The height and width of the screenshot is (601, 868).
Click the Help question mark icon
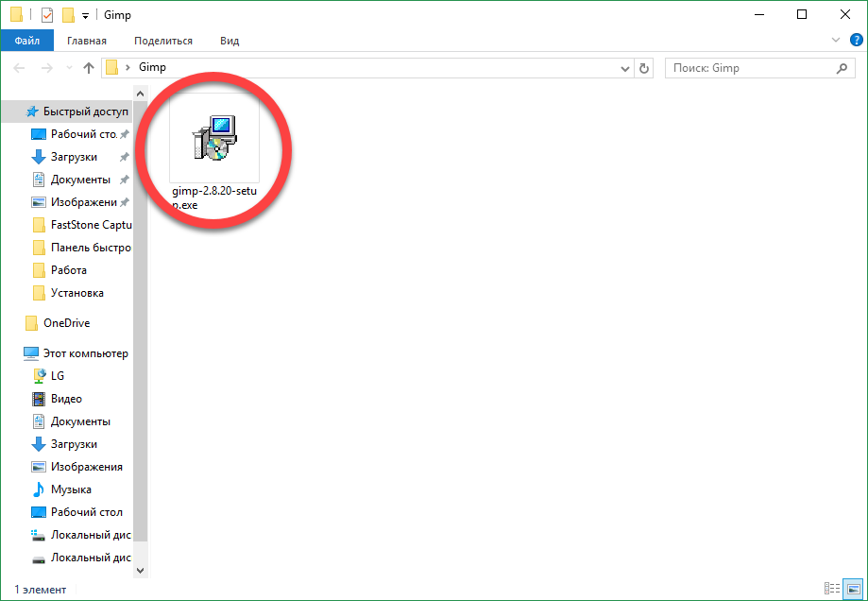[856, 41]
